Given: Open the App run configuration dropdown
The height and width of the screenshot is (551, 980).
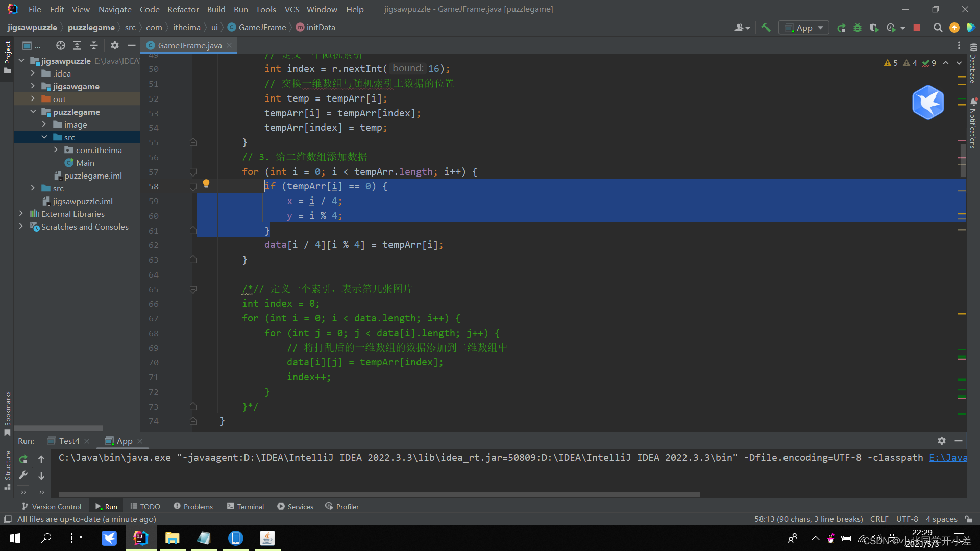Looking at the screenshot, I should 804,28.
